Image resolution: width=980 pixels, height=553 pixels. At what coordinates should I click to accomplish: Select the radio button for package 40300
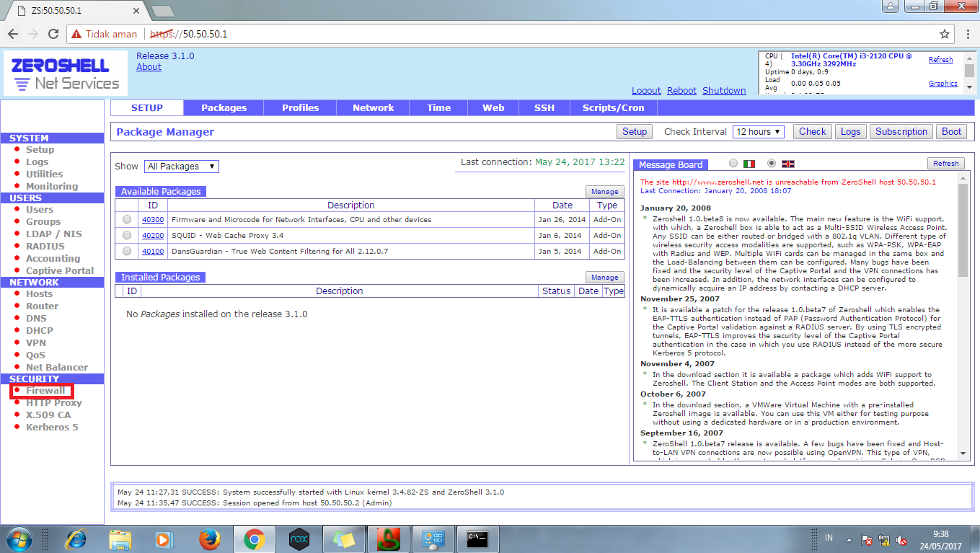pos(128,219)
